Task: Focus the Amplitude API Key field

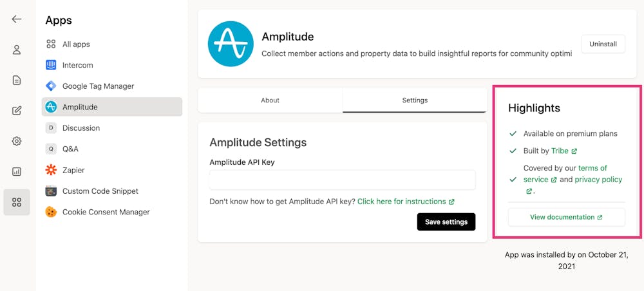Action: [x=343, y=180]
